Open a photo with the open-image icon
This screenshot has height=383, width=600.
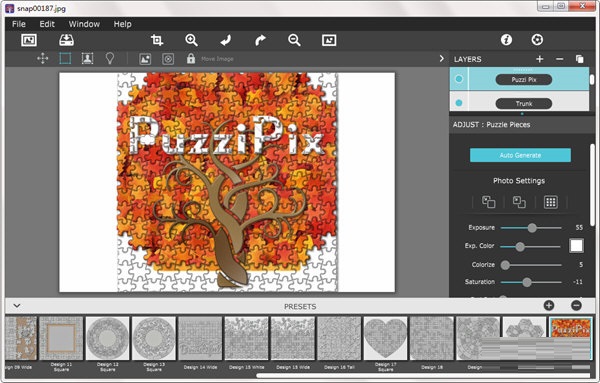coord(29,40)
